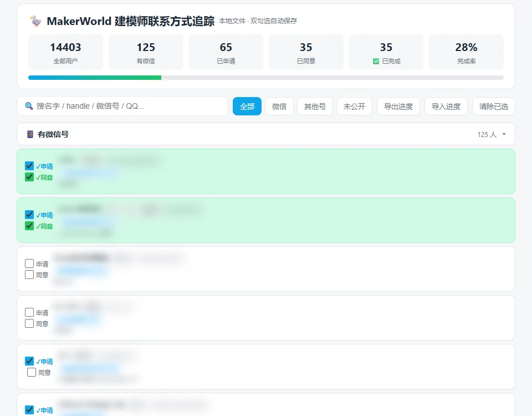Uncheck 同意 checkbox in first green card
Viewport: 532px width, 416px height.
(x=29, y=177)
